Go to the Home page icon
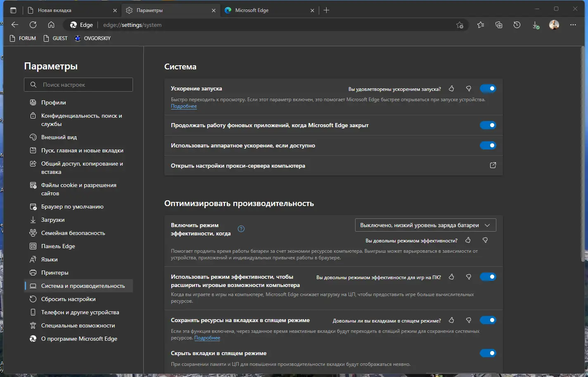 click(x=51, y=25)
